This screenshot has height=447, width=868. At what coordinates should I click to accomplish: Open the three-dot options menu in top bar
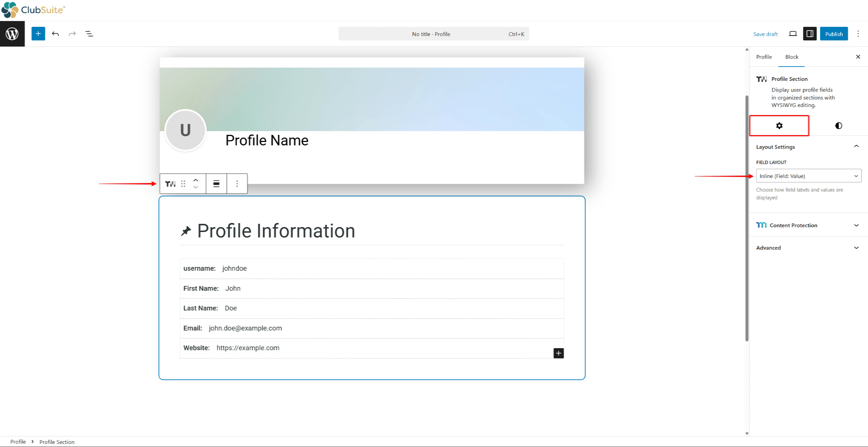[x=858, y=34]
